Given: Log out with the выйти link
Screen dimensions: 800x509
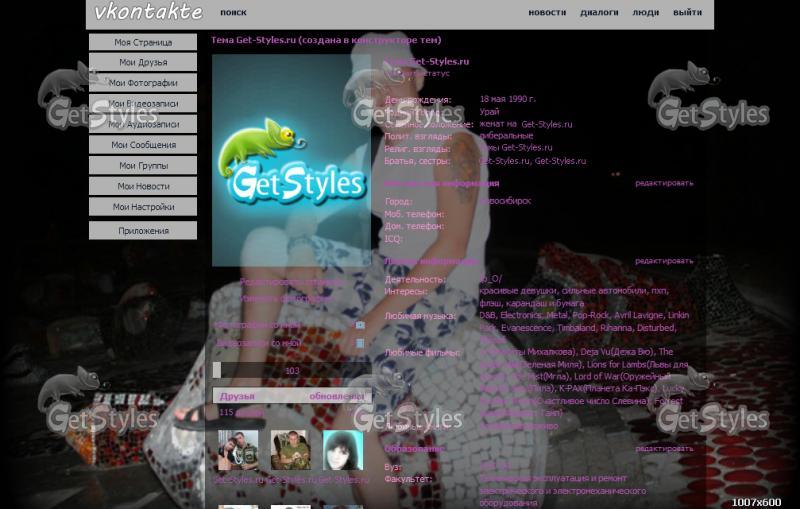Looking at the screenshot, I should (687, 12).
